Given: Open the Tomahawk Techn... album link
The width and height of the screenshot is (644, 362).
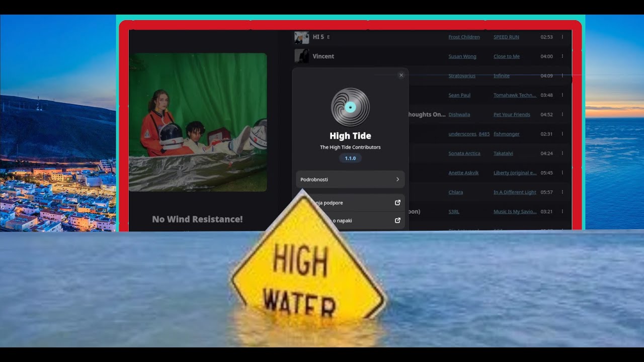Looking at the screenshot, I should click(x=515, y=95).
